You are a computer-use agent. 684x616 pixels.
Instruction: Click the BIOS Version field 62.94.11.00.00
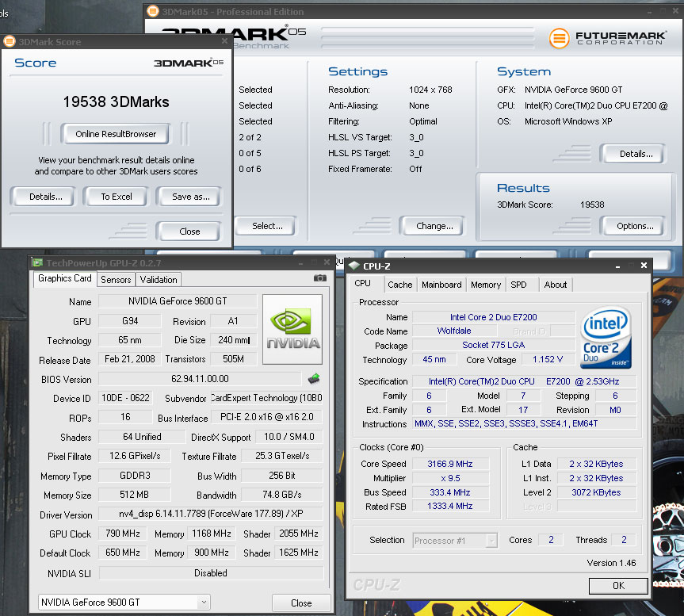200,379
